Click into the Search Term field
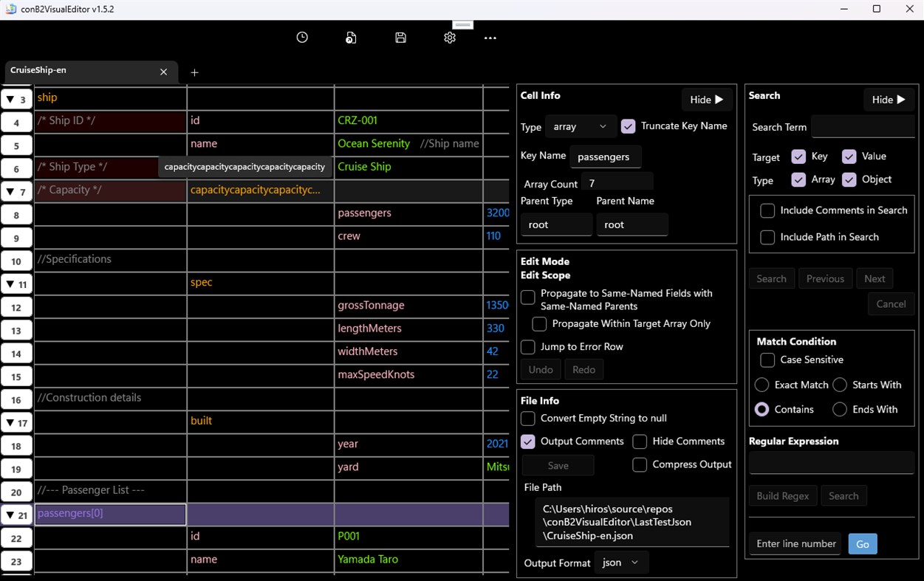 coord(863,127)
